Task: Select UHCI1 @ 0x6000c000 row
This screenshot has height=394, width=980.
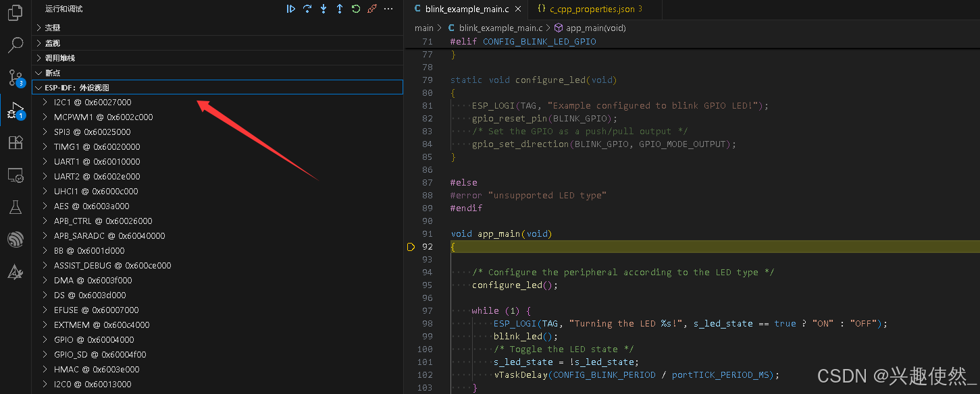Action: click(x=217, y=191)
